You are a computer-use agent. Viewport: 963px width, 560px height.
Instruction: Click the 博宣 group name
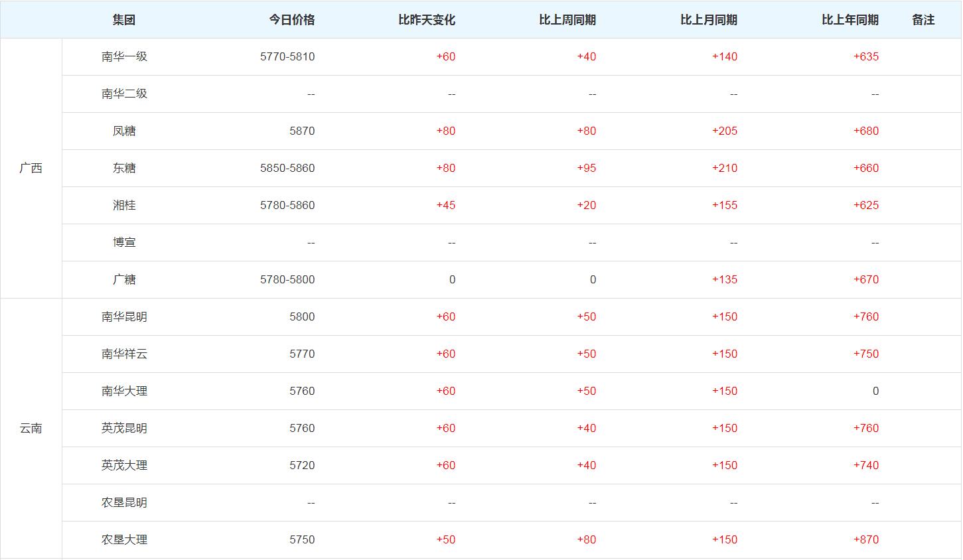(x=124, y=242)
